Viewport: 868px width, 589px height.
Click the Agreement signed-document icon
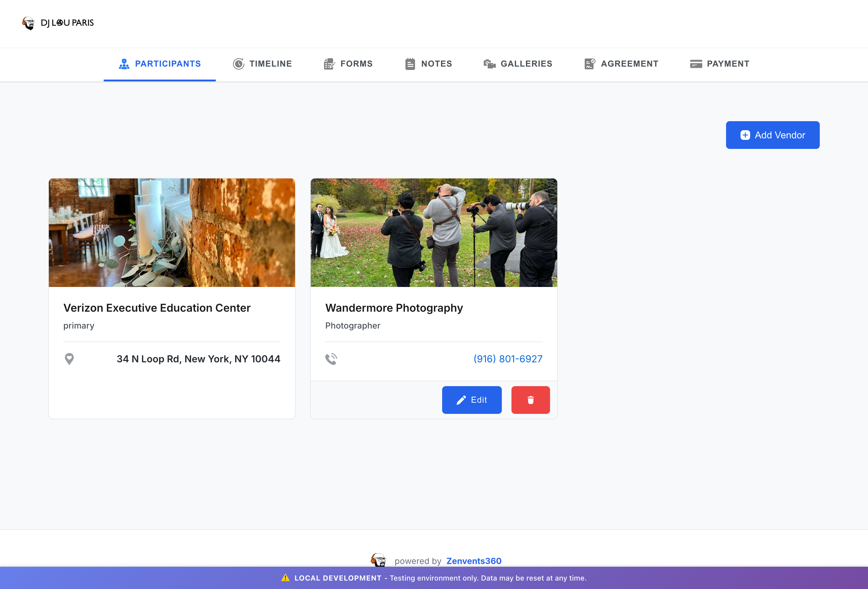[590, 64]
